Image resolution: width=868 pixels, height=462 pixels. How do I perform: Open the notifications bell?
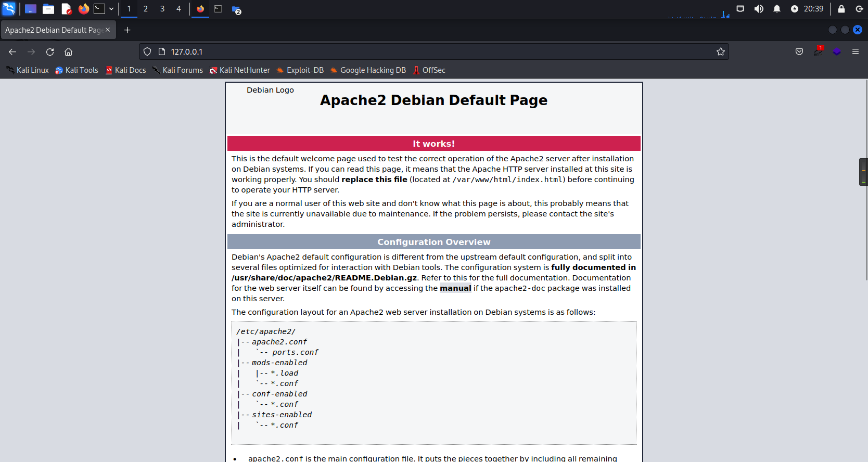point(777,9)
